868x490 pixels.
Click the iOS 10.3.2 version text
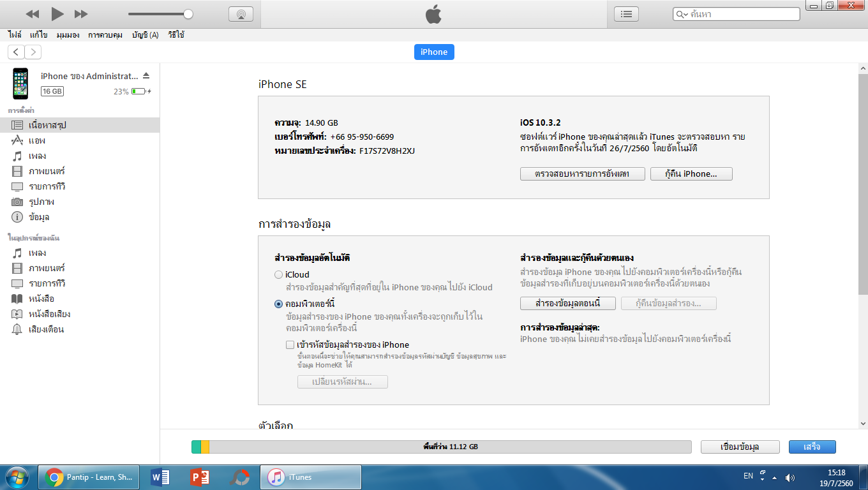click(x=541, y=122)
